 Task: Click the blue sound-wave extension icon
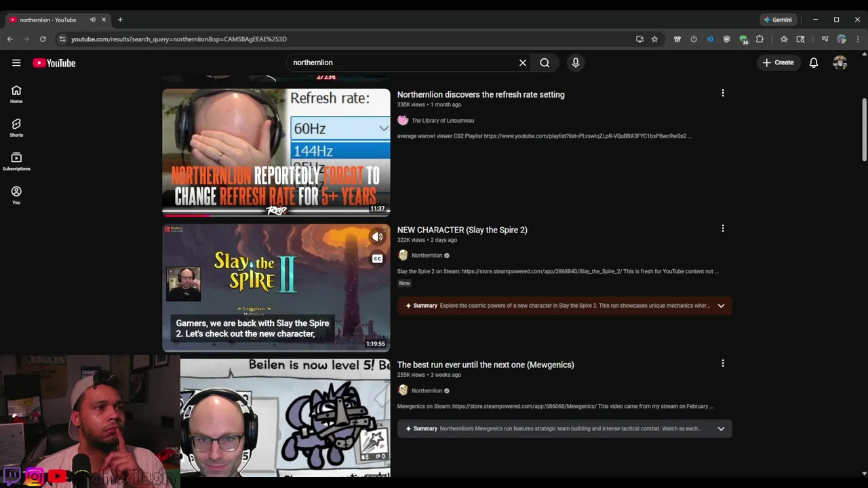tap(710, 39)
